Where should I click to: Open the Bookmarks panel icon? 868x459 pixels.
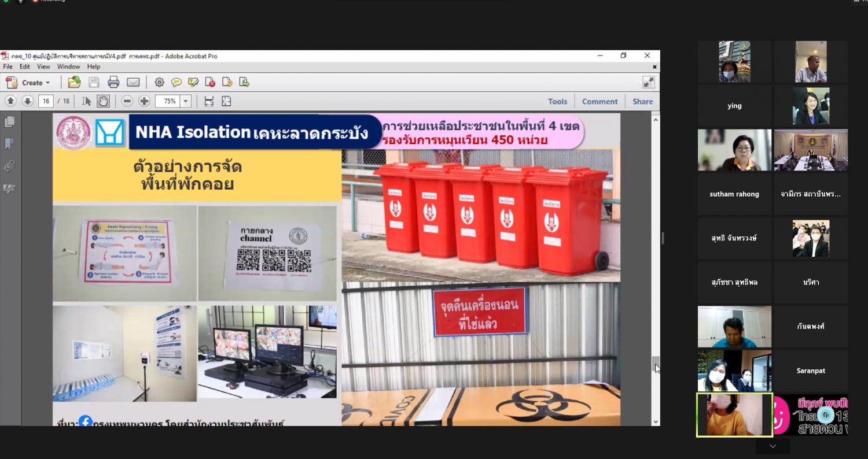[9, 143]
